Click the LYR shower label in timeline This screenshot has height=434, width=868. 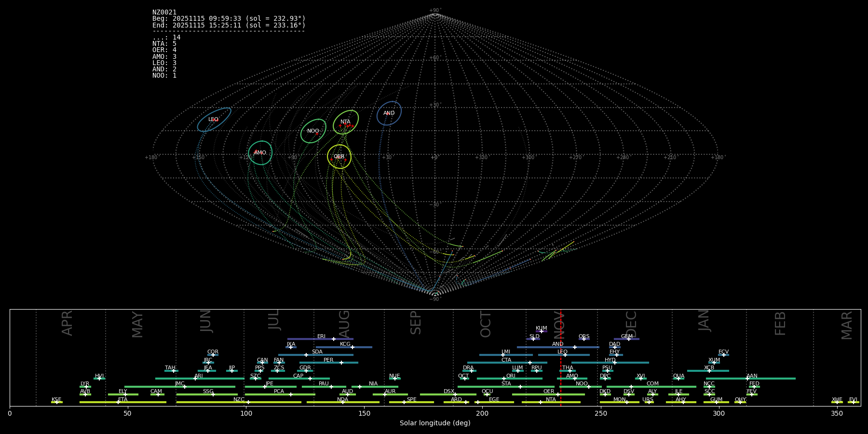(x=85, y=384)
